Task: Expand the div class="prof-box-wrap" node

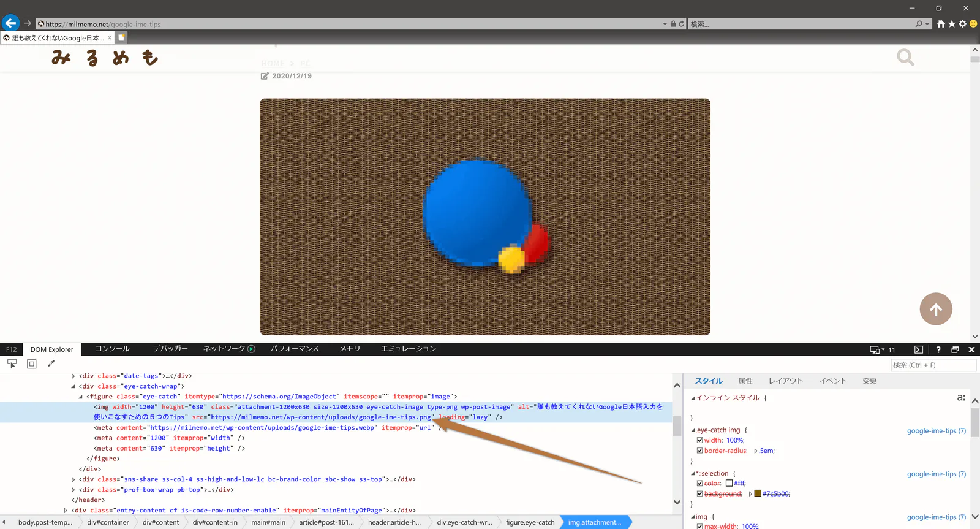Action: [x=73, y=490]
